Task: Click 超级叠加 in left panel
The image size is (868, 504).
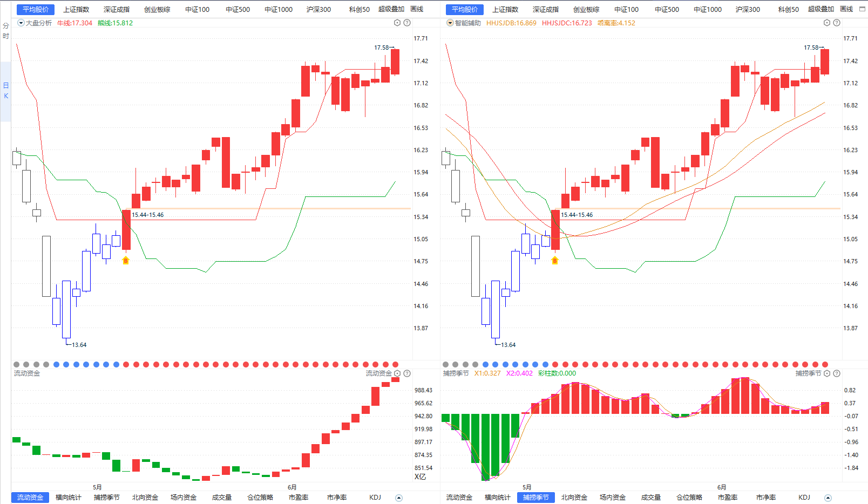Action: click(x=391, y=9)
